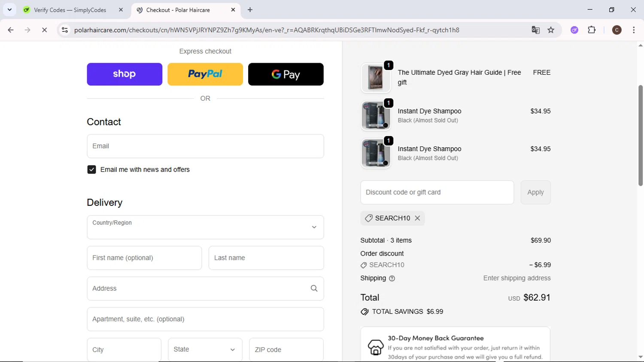Click the Express checkout label
The image size is (644, 362).
coord(205,51)
